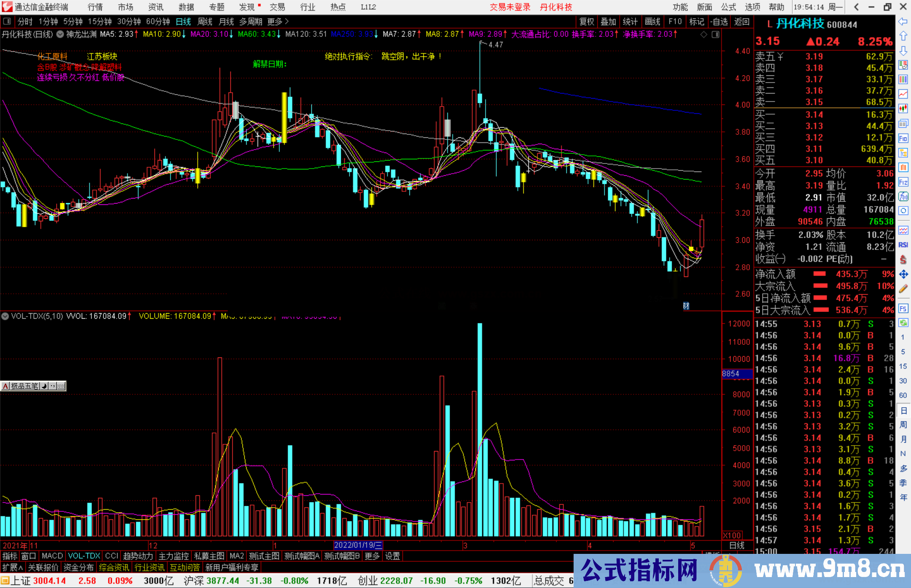Image resolution: width=911 pixels, height=588 pixels.
Task: Switch to the MACD indicator tab
Action: pyautogui.click(x=52, y=556)
